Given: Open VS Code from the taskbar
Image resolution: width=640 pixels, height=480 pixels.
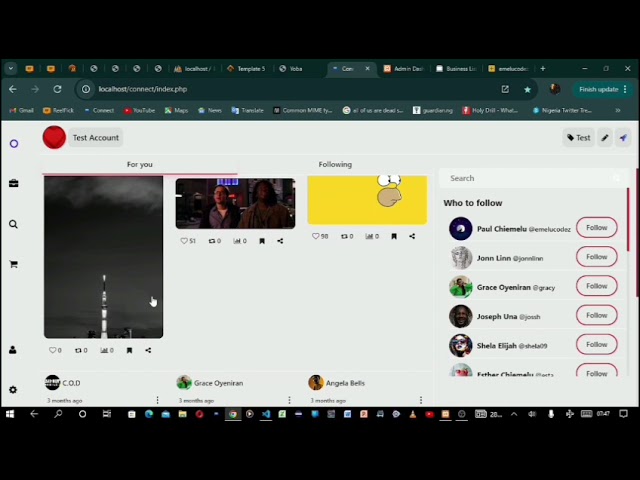Looking at the screenshot, I should click(x=266, y=414).
